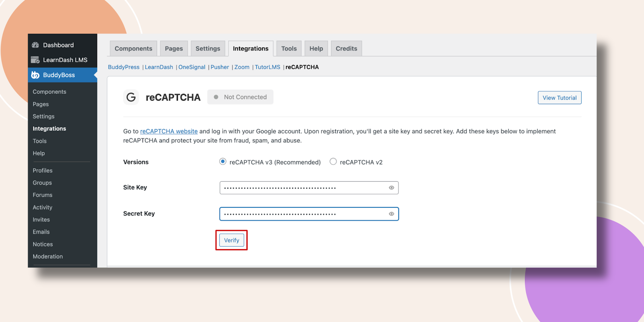Open the TutorLMS integration link
The image size is (644, 322).
(267, 67)
